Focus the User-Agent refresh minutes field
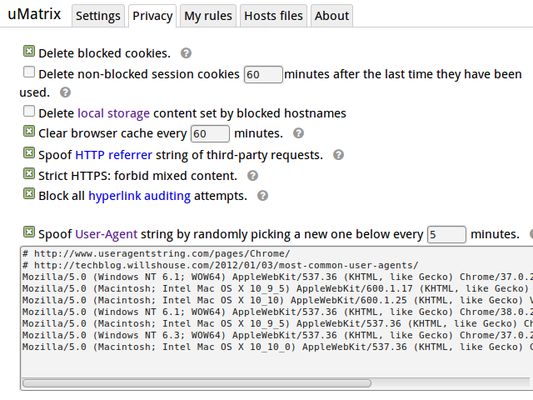This screenshot has width=533, height=400. (446, 234)
